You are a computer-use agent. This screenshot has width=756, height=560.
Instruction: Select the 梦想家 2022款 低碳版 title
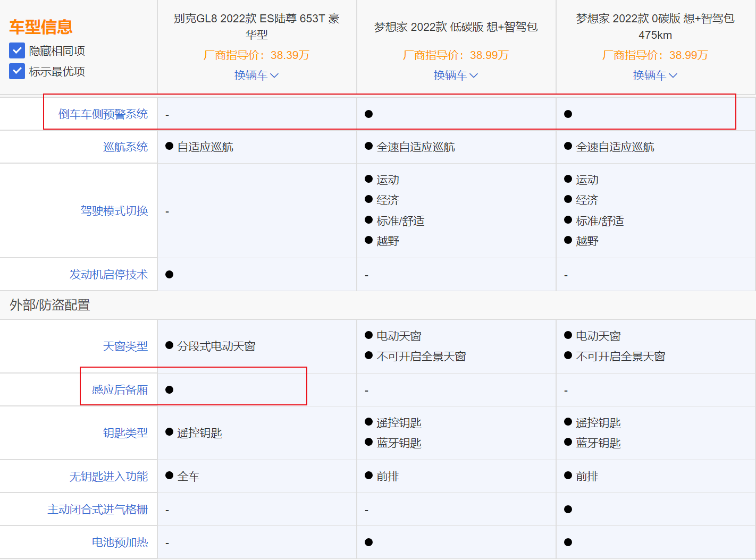[x=456, y=27]
